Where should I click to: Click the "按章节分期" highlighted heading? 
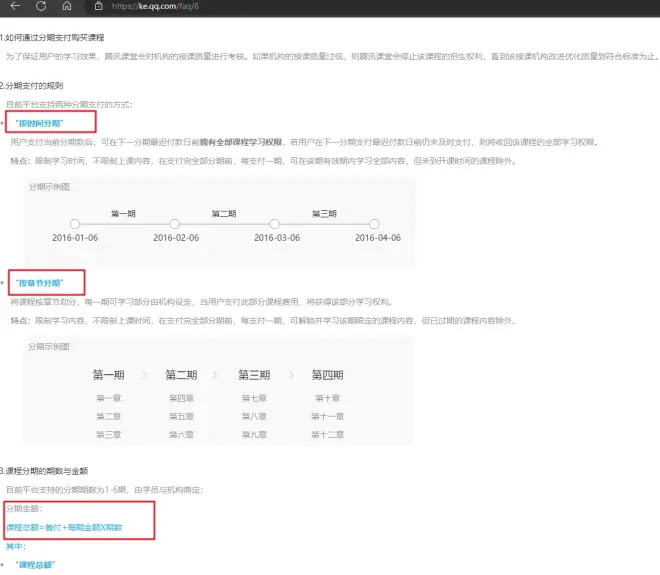tap(46, 283)
